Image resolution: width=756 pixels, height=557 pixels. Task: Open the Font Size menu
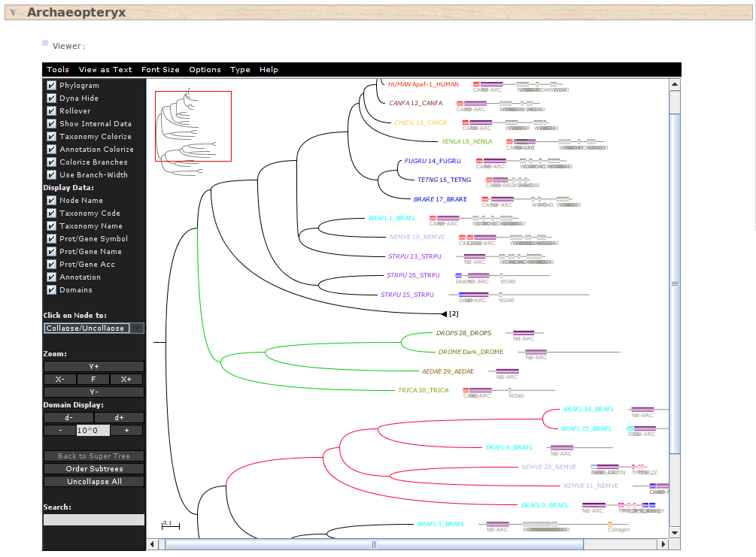[x=160, y=70]
